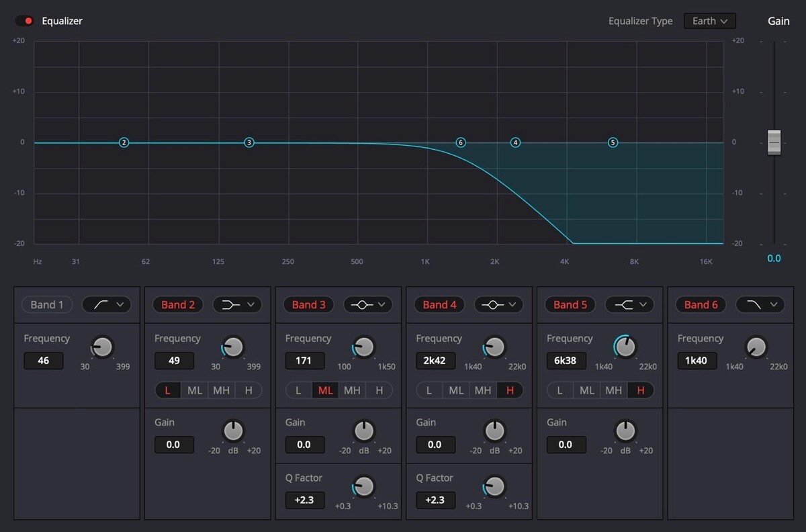The height and width of the screenshot is (532, 806).
Task: Click the Band 5 Gain knob
Action: 625,431
